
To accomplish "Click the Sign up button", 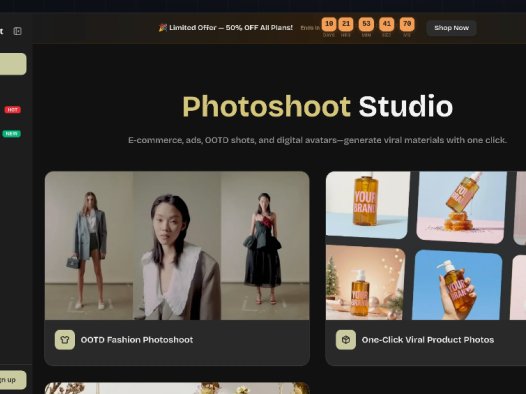I will 13,380.
